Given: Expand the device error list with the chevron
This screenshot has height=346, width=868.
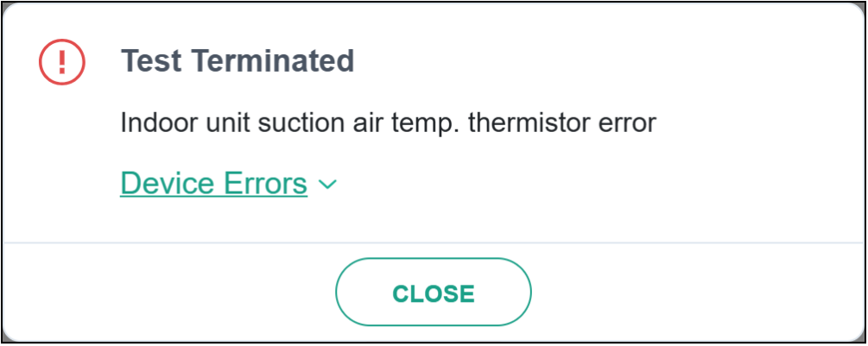Looking at the screenshot, I should coord(327,185).
